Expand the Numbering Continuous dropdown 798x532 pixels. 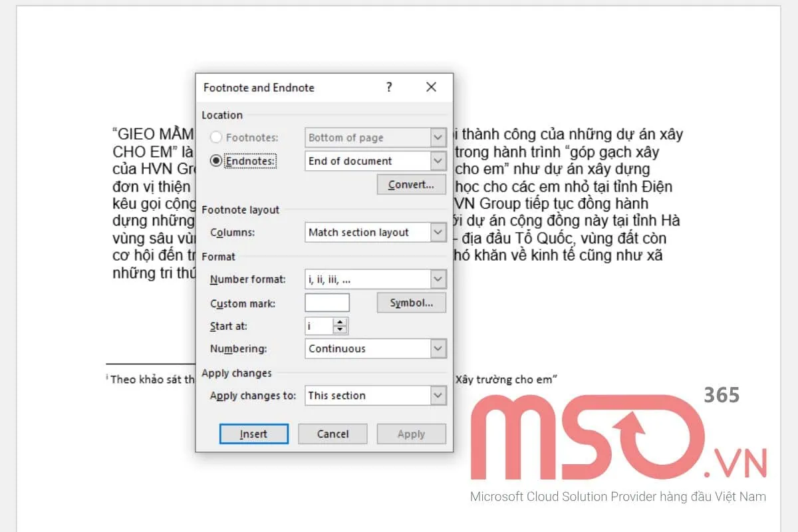438,348
